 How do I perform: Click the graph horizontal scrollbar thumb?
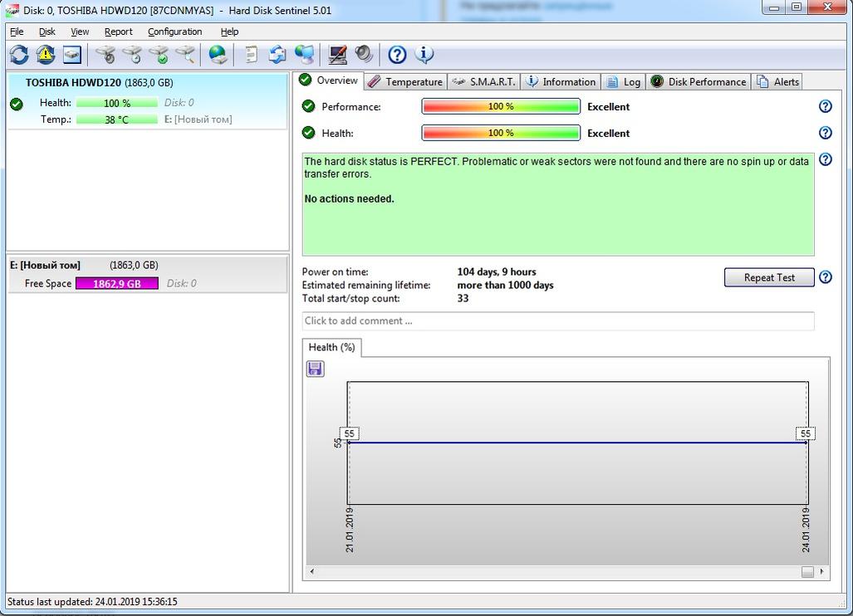[808, 571]
